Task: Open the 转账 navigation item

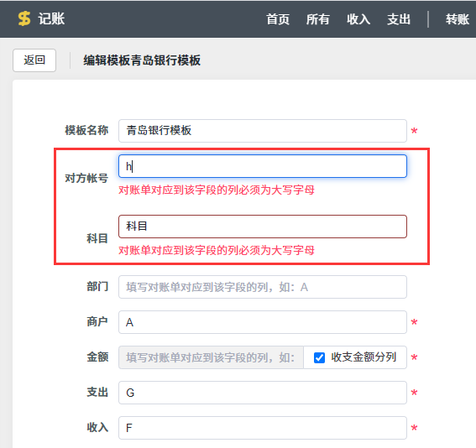Action: [x=458, y=19]
